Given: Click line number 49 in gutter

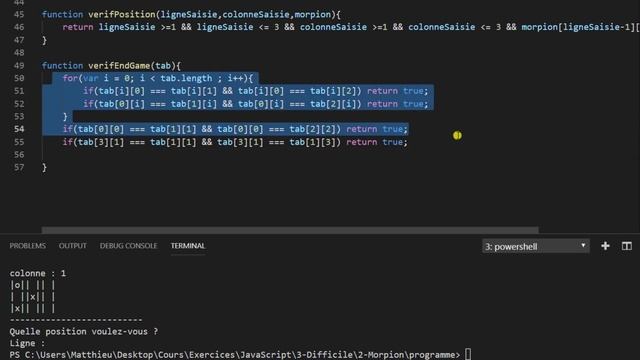Looking at the screenshot, I should [x=19, y=65].
